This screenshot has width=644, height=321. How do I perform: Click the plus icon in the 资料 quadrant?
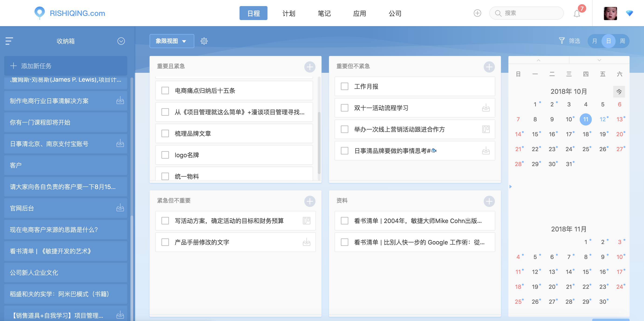click(490, 201)
